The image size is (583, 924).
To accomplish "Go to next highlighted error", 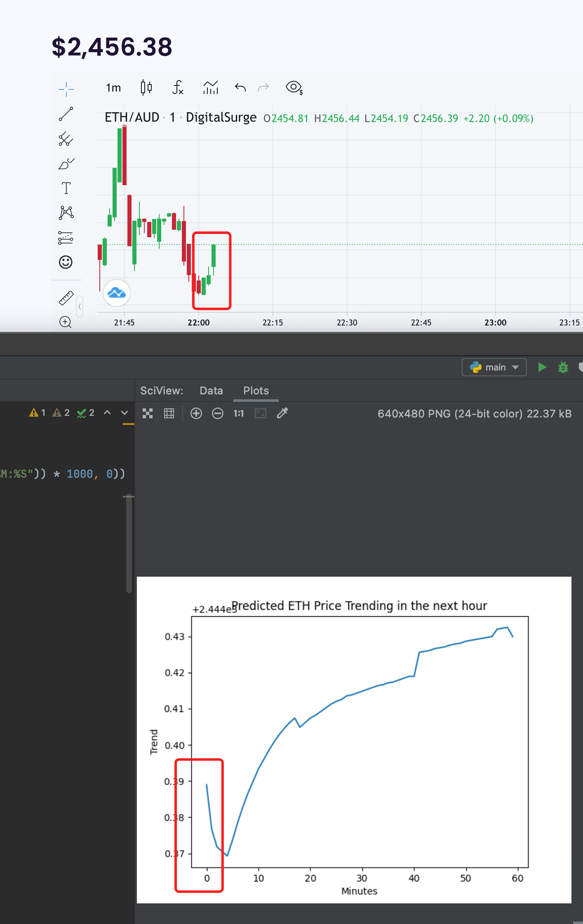I will [x=125, y=412].
